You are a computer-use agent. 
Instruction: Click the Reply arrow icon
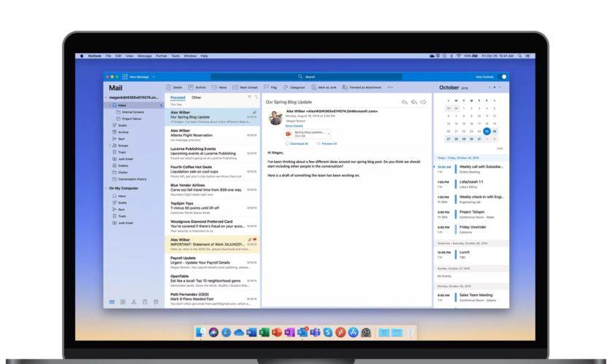pos(404,102)
